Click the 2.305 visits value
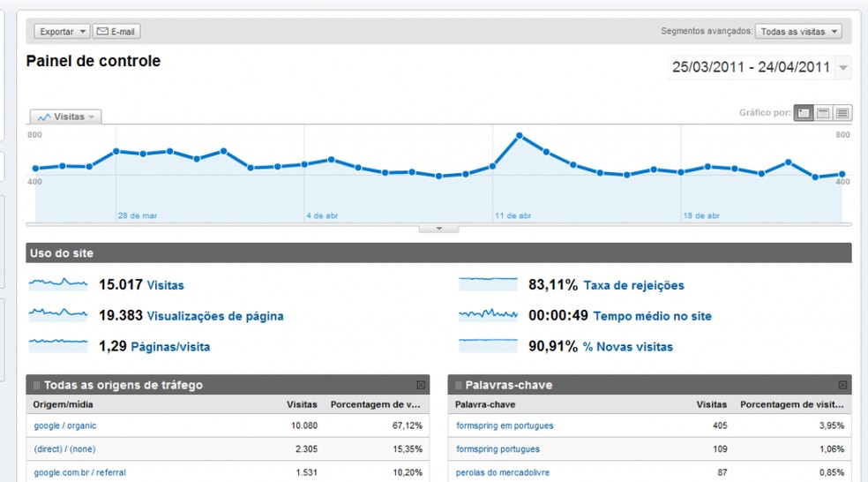The image size is (868, 482). (x=306, y=449)
